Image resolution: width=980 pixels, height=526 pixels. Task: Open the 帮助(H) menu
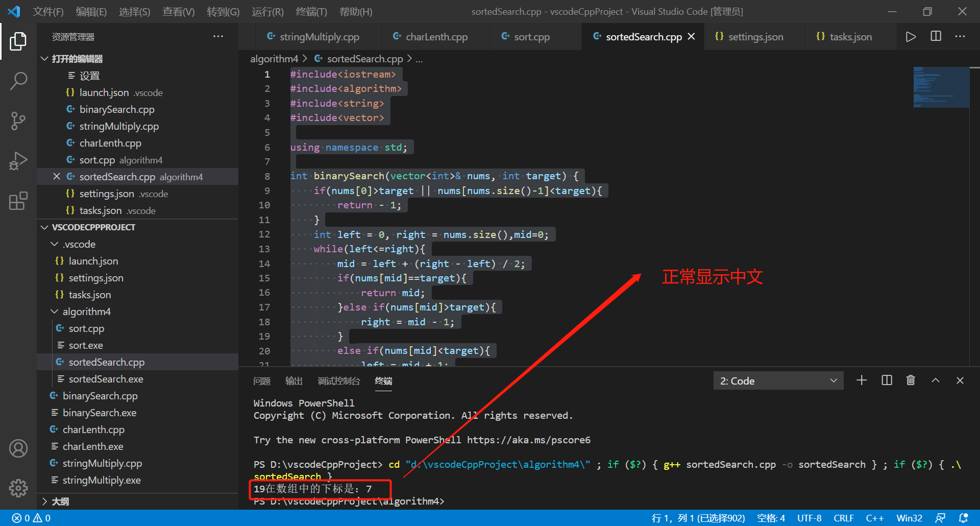pyautogui.click(x=356, y=12)
